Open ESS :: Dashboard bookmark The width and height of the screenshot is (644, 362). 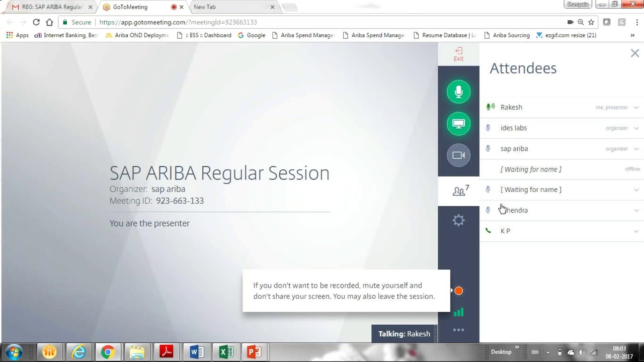(204, 35)
